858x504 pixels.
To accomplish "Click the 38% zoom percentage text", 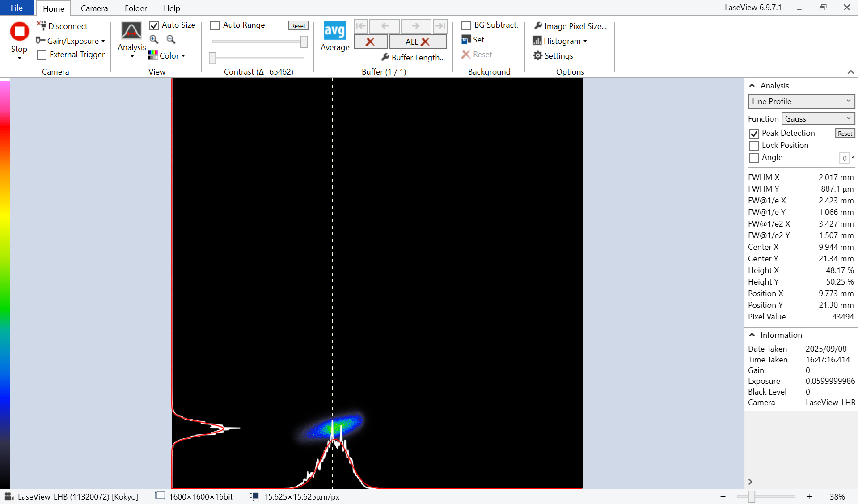I will tap(837, 496).
